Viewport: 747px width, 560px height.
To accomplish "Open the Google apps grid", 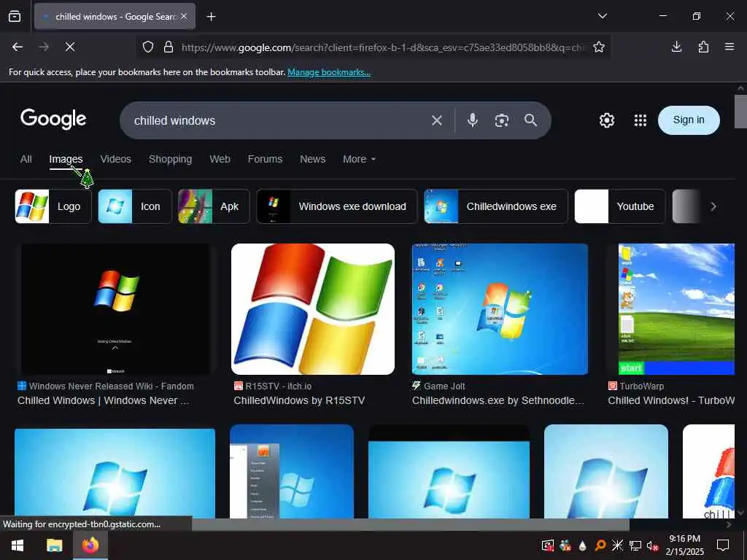I will point(640,120).
